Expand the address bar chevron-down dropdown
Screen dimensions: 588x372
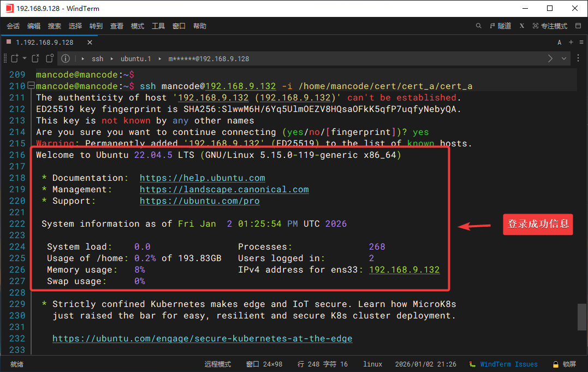click(x=564, y=58)
